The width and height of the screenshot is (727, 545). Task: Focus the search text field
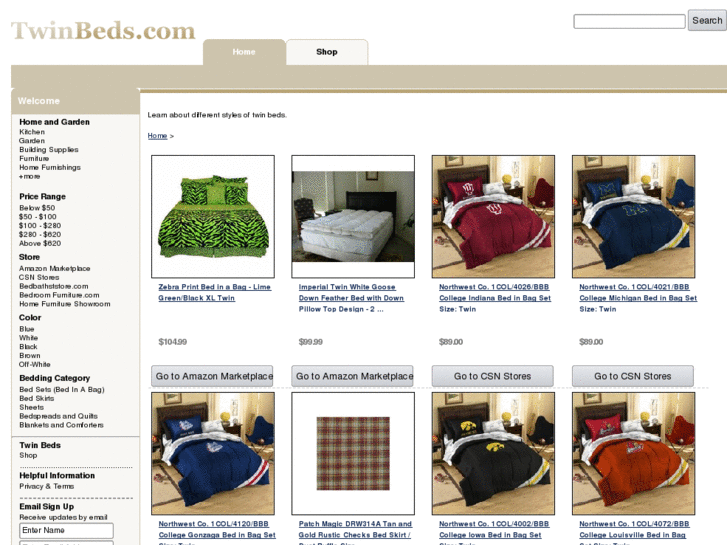click(x=629, y=21)
